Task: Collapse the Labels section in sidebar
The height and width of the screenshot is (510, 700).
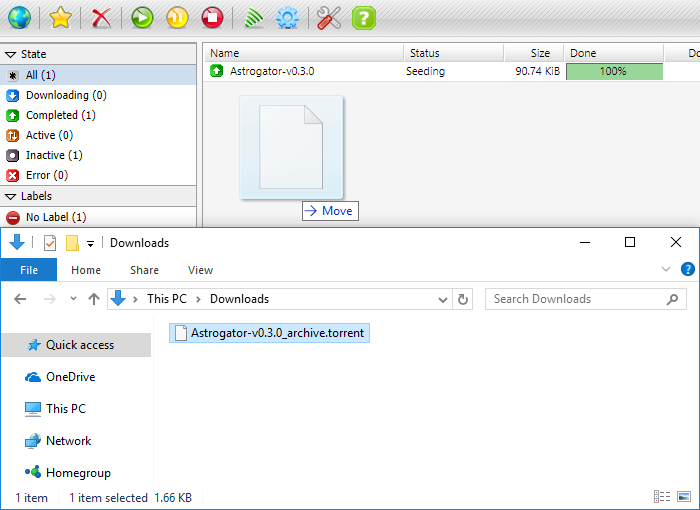Action: pos(11,196)
